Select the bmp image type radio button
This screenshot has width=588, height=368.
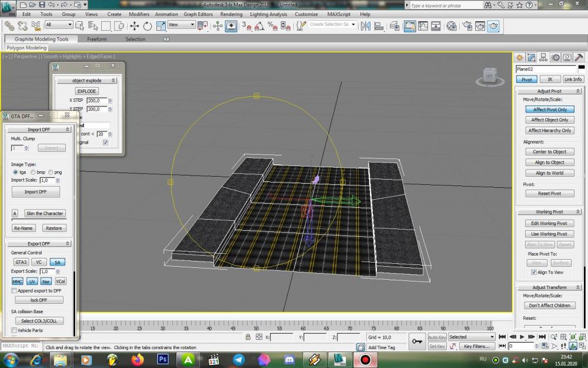tap(33, 172)
